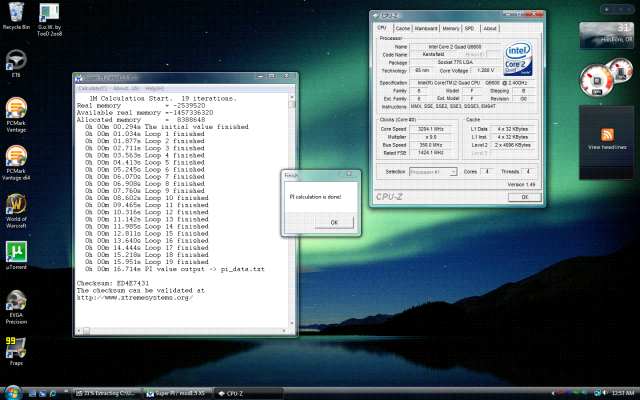Image resolution: width=640 pixels, height=400 pixels.
Task: Expand the quick launch overflow chevron
Action: pyautogui.click(x=66, y=391)
